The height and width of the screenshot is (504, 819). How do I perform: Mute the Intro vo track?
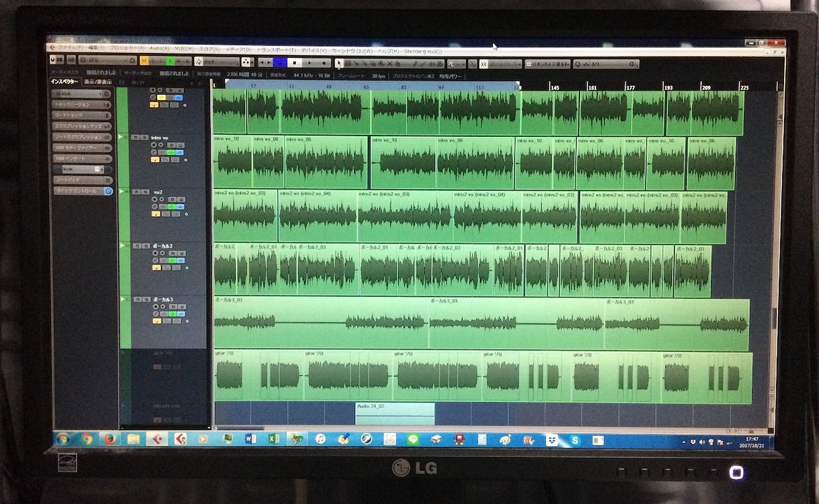(x=136, y=138)
